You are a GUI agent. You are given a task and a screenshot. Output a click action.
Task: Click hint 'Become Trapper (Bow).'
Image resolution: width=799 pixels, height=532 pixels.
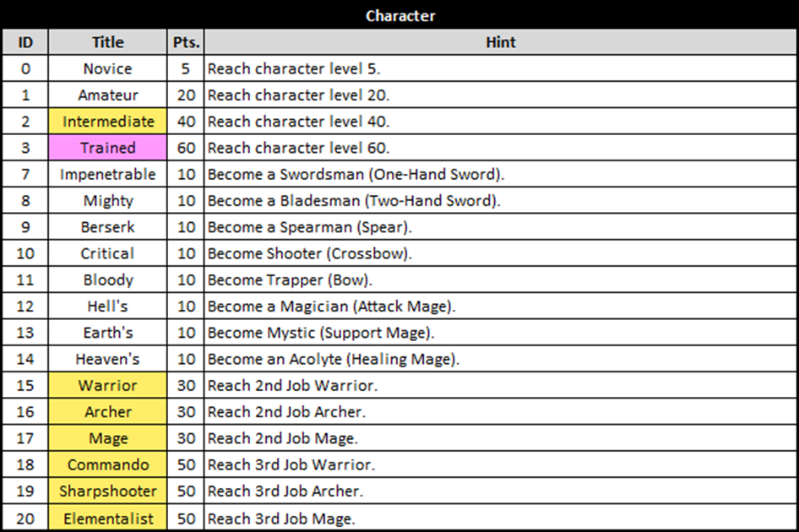point(290,280)
